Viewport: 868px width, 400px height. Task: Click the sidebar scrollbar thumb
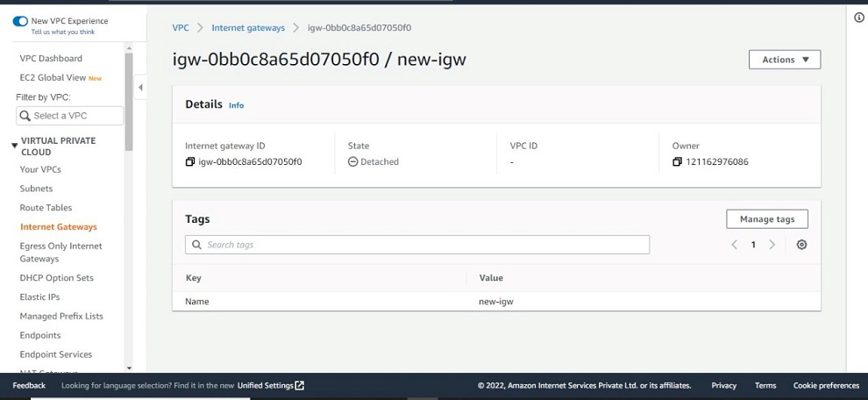129,102
